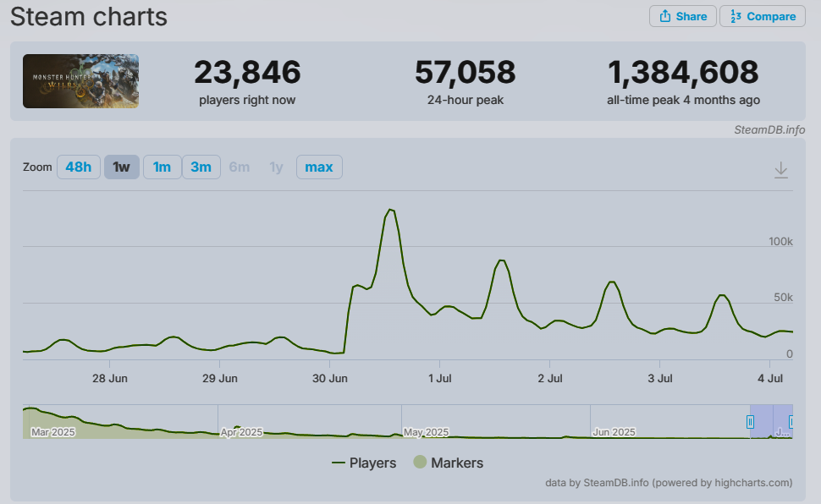Screen dimensions: 821x504
Task: Click the 2 Jul x-axis label
Action: [x=550, y=378]
